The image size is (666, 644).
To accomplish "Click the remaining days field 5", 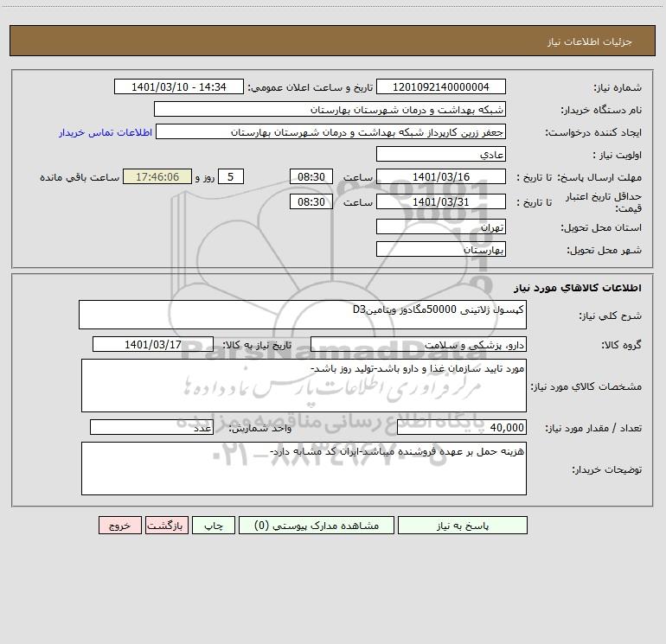I will point(231,176).
